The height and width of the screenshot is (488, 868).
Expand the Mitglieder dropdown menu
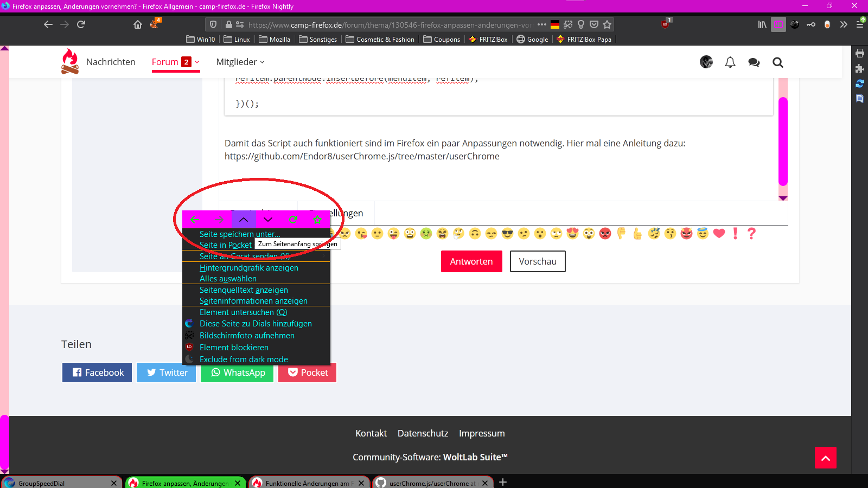click(x=240, y=62)
